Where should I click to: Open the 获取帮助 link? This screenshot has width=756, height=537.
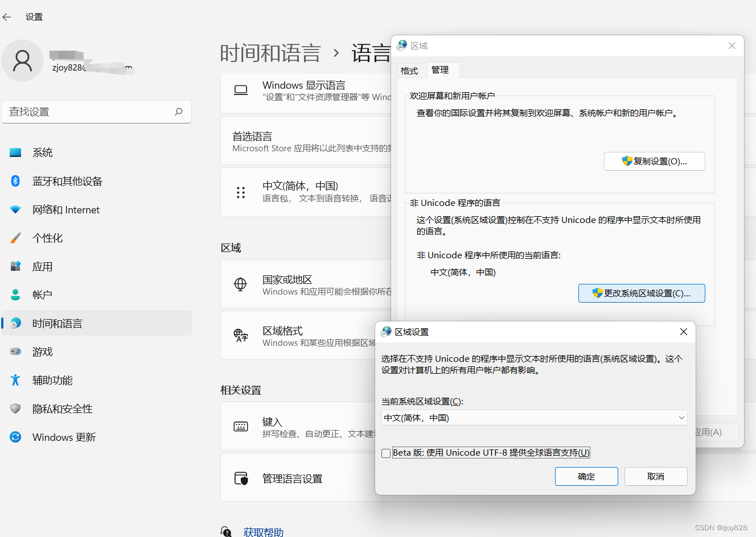tap(263, 532)
